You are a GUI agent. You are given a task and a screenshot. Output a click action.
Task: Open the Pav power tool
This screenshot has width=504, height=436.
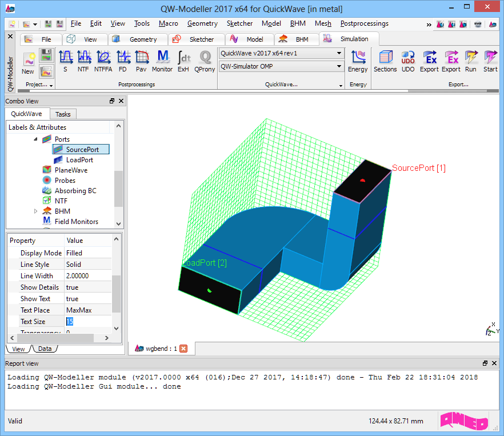point(141,61)
